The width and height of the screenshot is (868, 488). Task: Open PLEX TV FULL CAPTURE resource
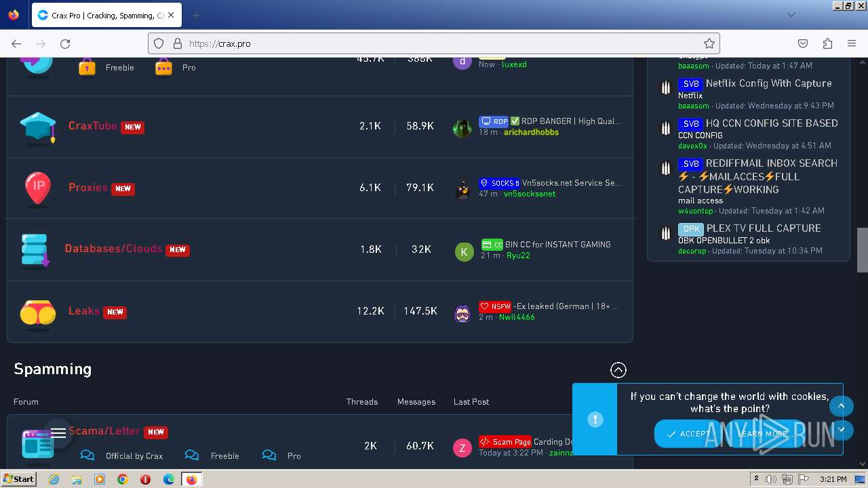(x=764, y=228)
